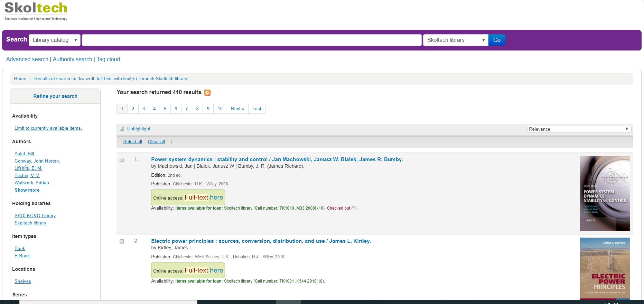The width and height of the screenshot is (644, 304).
Task: Filter by author Tuchin, V. V.
Action: (27, 175)
